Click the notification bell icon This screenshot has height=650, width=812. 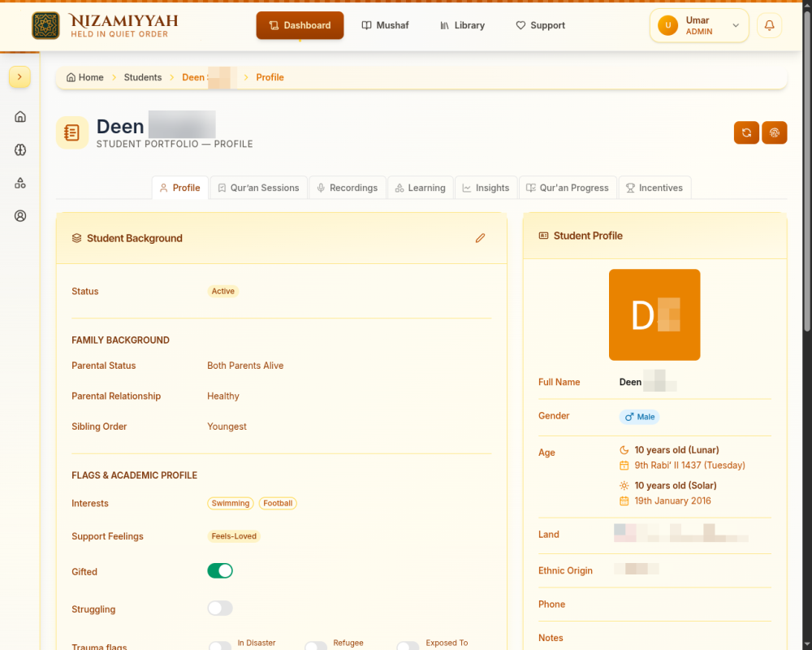click(769, 25)
